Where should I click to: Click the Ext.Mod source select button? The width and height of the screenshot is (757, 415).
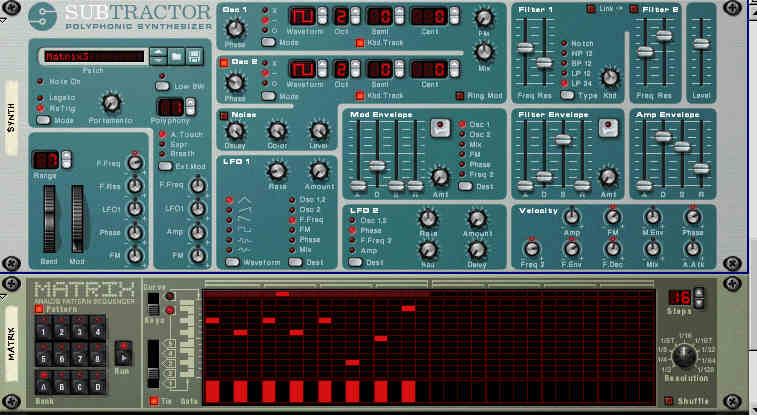[x=165, y=166]
